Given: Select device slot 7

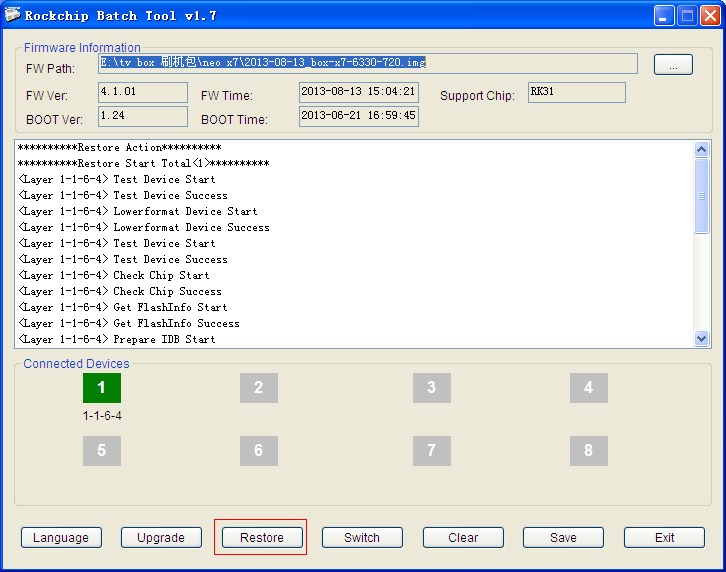Looking at the screenshot, I should 432,451.
